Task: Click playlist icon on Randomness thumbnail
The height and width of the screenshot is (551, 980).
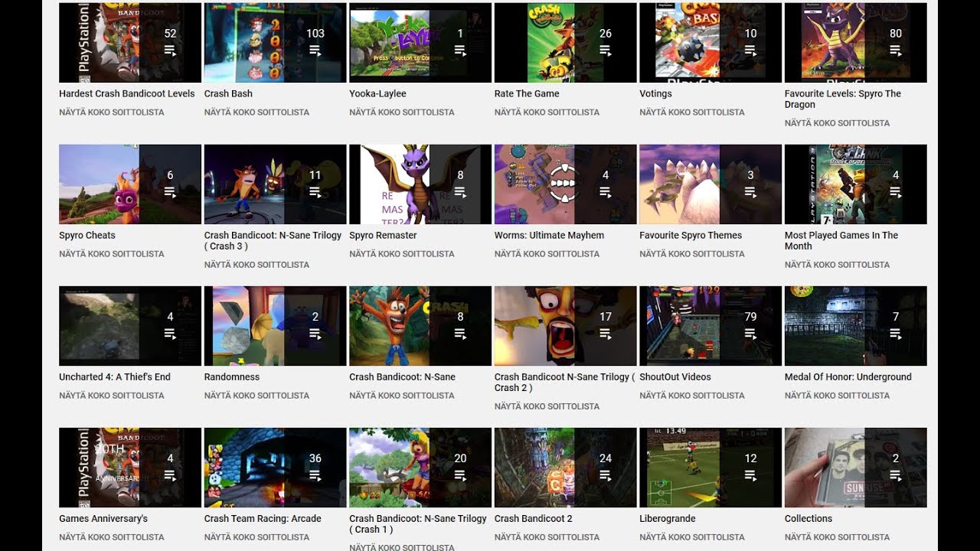Action: point(315,334)
